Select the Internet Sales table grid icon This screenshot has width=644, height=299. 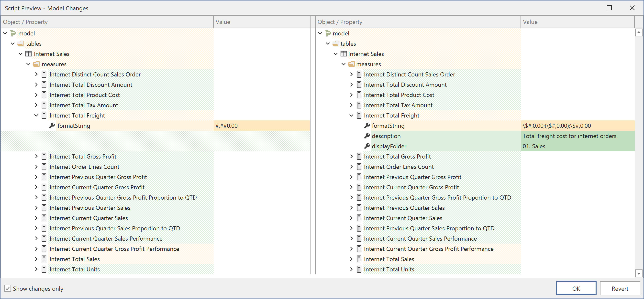tap(28, 54)
